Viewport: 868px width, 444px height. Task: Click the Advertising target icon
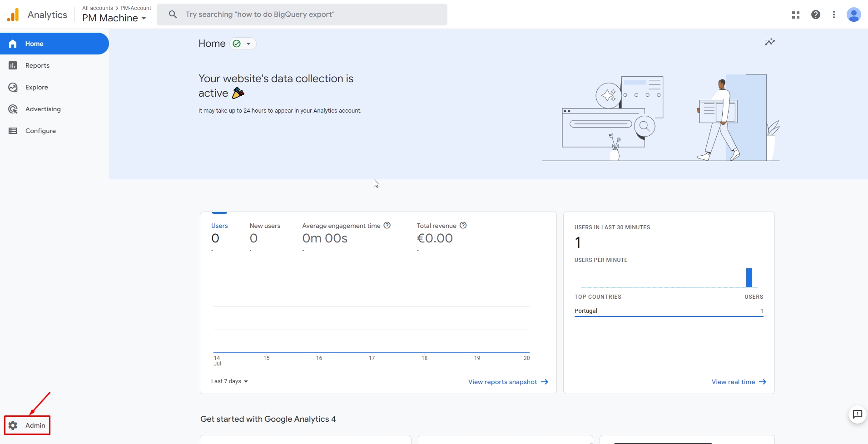[x=13, y=109]
